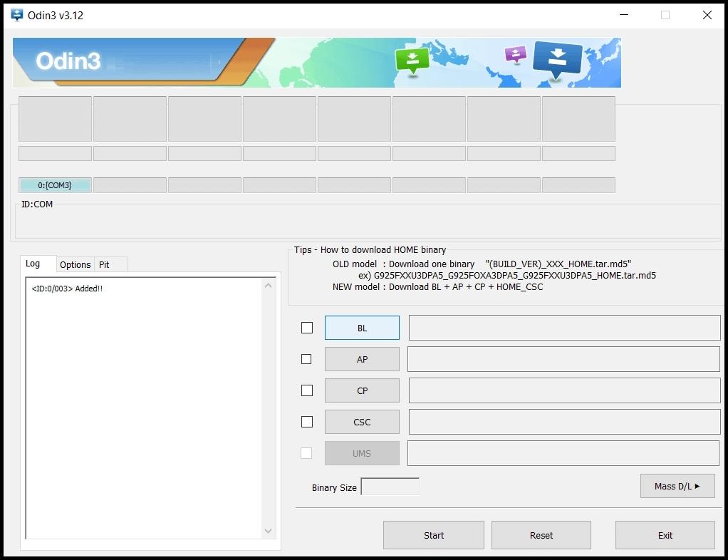Click the ID:COM label

pyautogui.click(x=37, y=204)
